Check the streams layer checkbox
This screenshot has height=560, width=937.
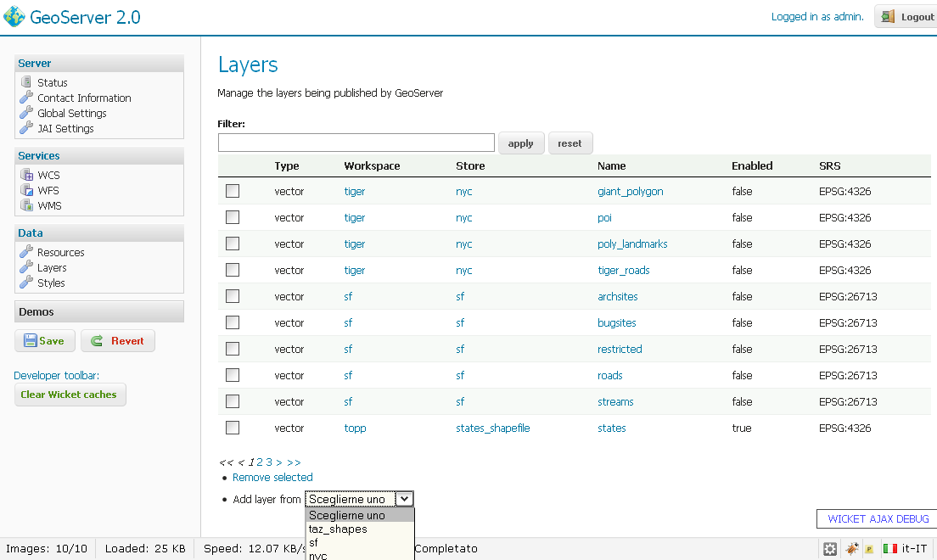coord(233,401)
